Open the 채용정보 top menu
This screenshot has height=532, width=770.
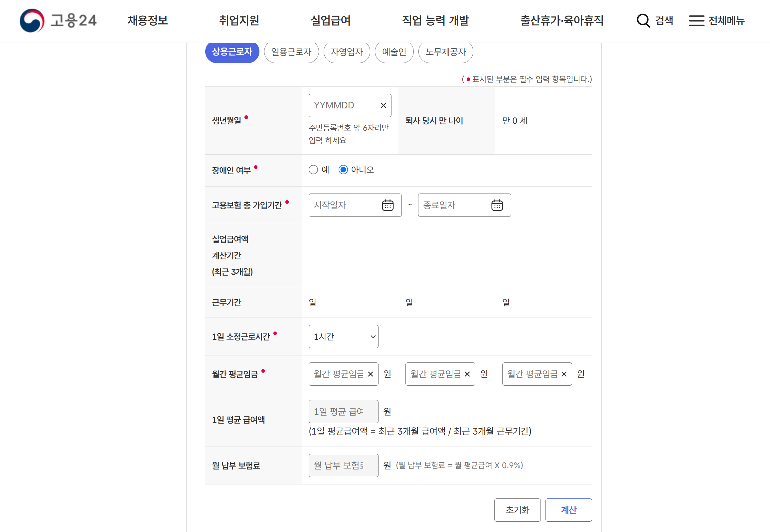148,21
